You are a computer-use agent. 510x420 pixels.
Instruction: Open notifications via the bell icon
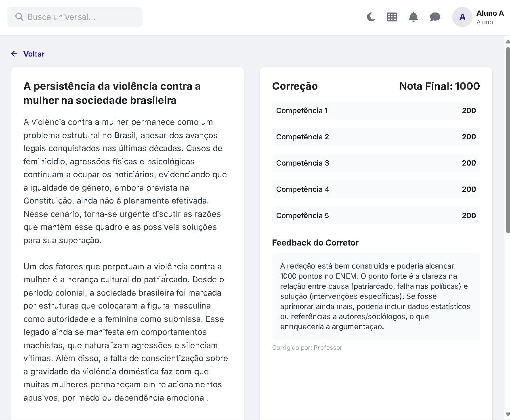(x=413, y=17)
